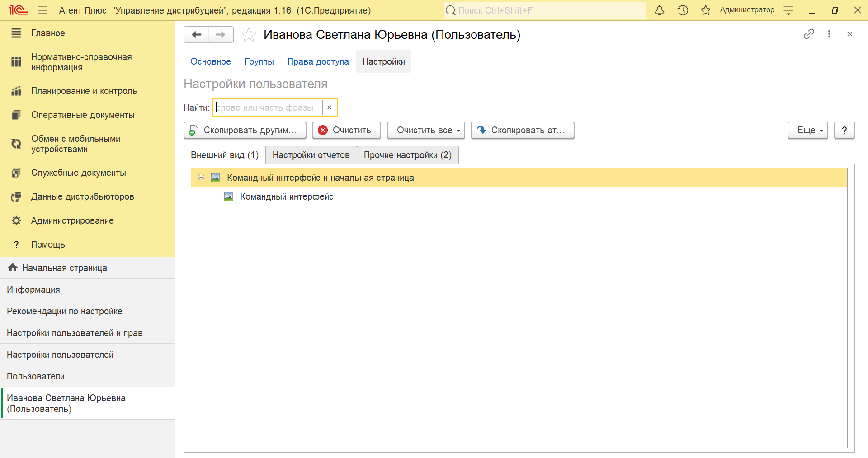Screen dimensions: 868x458
Task: Go forward with the right arrow button
Action: pos(221,34)
